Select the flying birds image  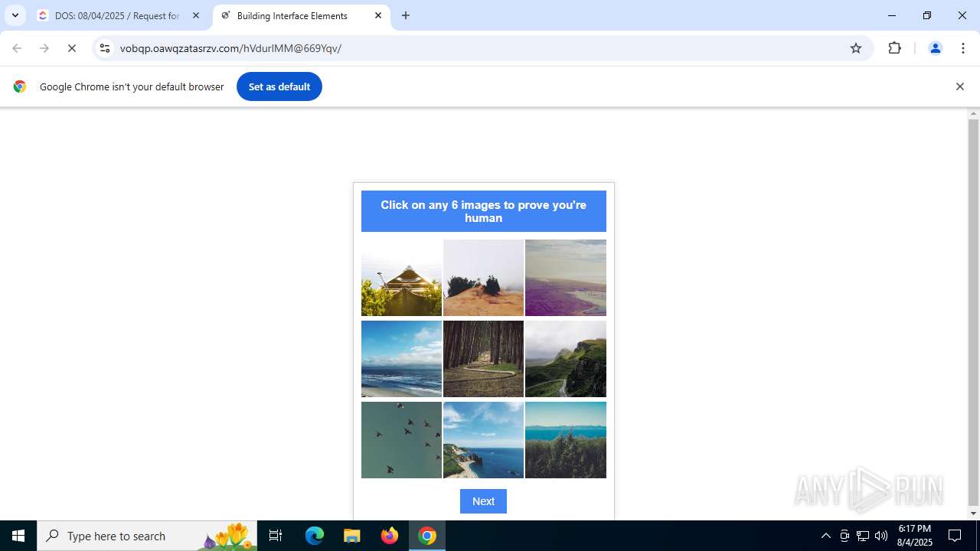[401, 440]
